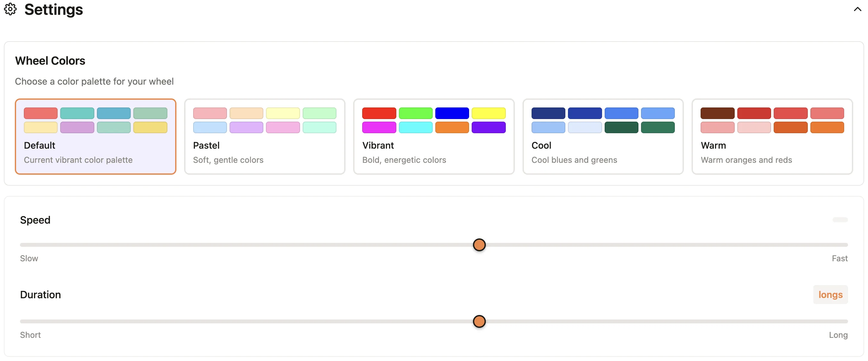Screen dimensions: 868x361
Task: Click the magenta swatch in Vibrant palette
Action: click(x=379, y=127)
